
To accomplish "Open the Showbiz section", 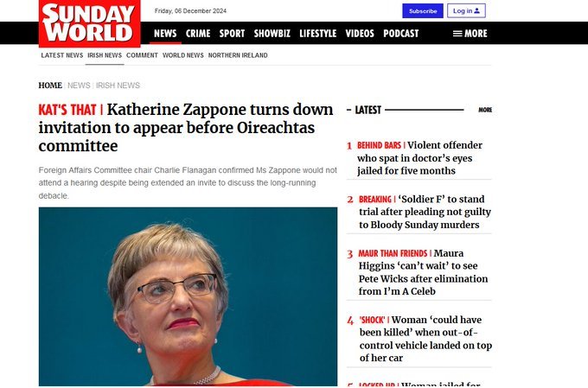I will (x=272, y=34).
